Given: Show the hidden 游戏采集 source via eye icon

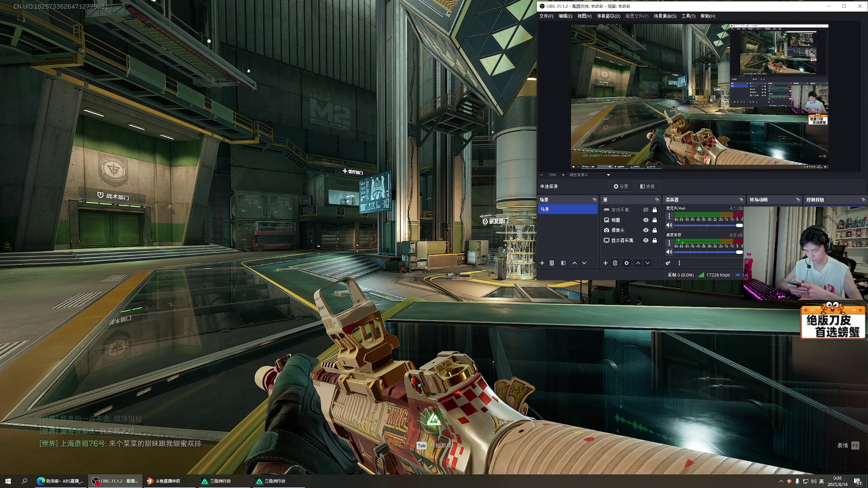Looking at the screenshot, I should coord(646,210).
